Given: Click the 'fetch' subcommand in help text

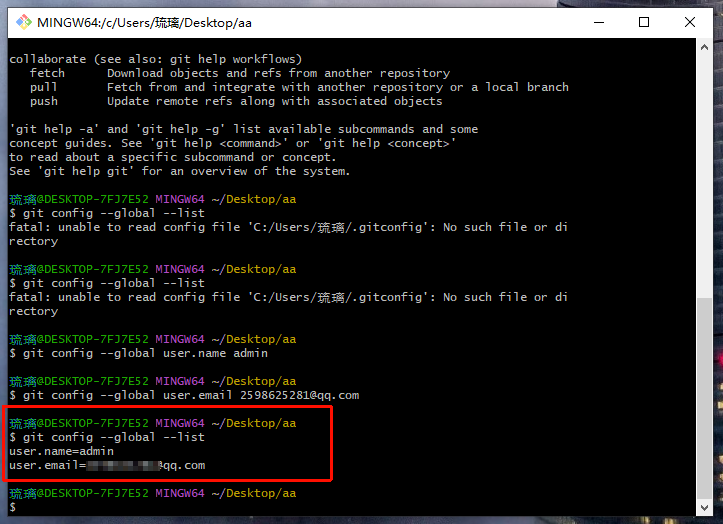Looking at the screenshot, I should click(x=47, y=73).
